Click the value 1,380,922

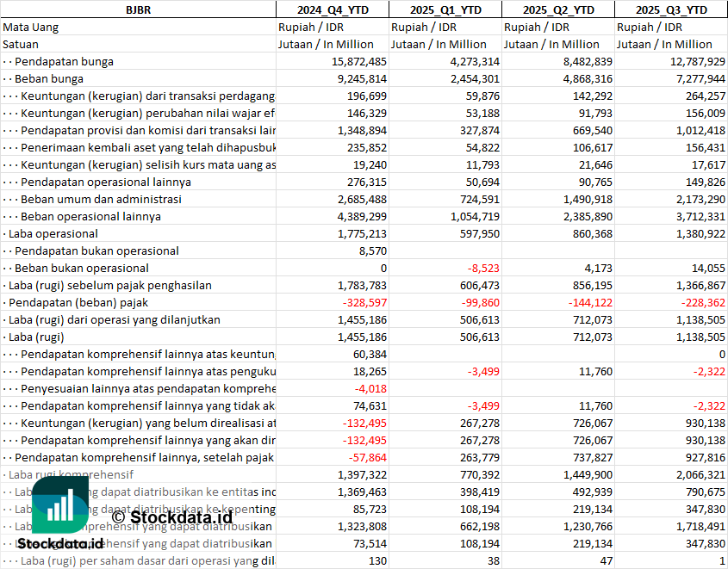point(700,233)
